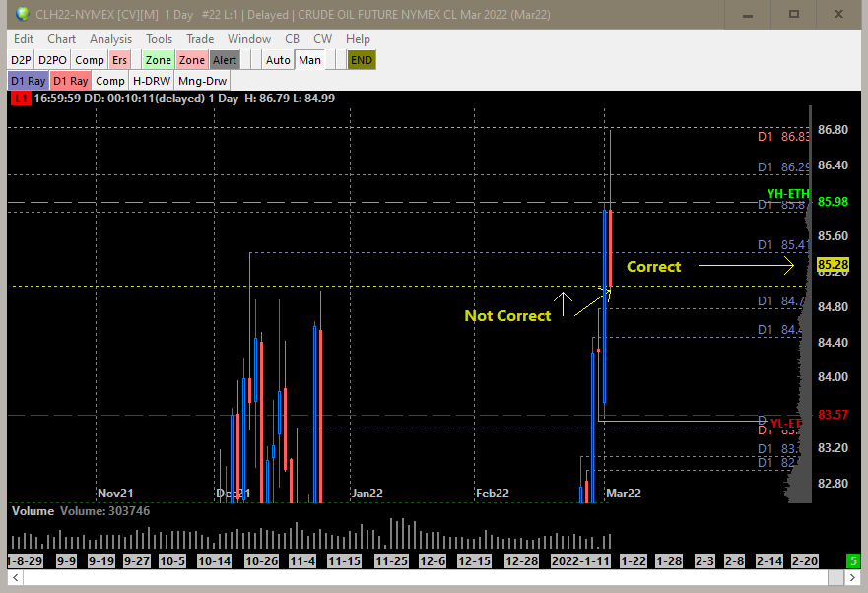Viewport: 868px width, 593px height.
Task: Click the D1 86.29 ray label
Action: click(783, 166)
